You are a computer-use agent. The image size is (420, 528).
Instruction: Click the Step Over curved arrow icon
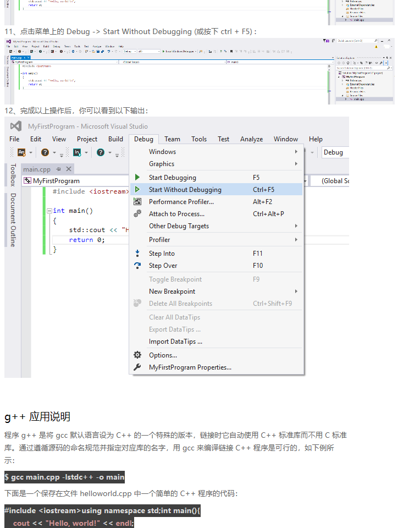[x=137, y=265]
